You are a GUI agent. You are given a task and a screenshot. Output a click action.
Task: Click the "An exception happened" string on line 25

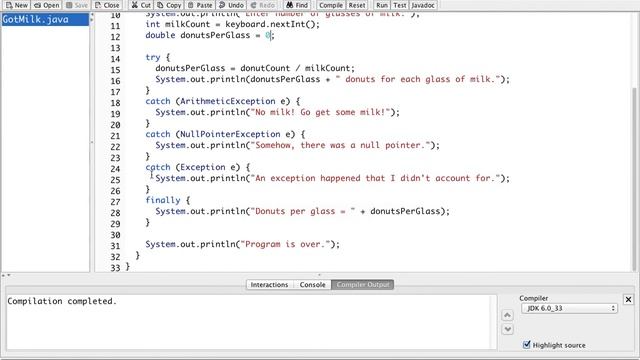(x=376, y=178)
